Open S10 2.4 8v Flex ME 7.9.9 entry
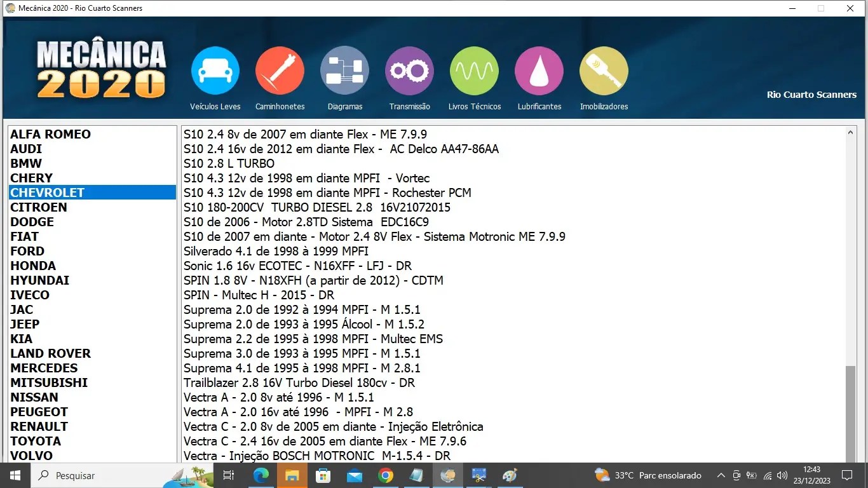The height and width of the screenshot is (488, 868). [x=305, y=134]
